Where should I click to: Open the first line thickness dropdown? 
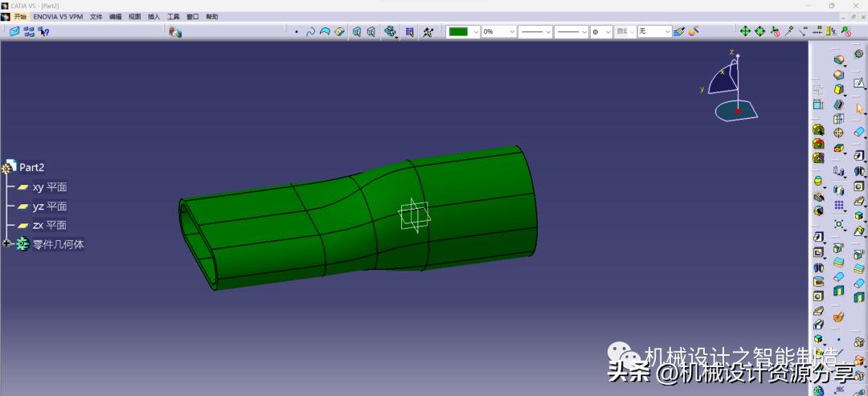pos(548,31)
